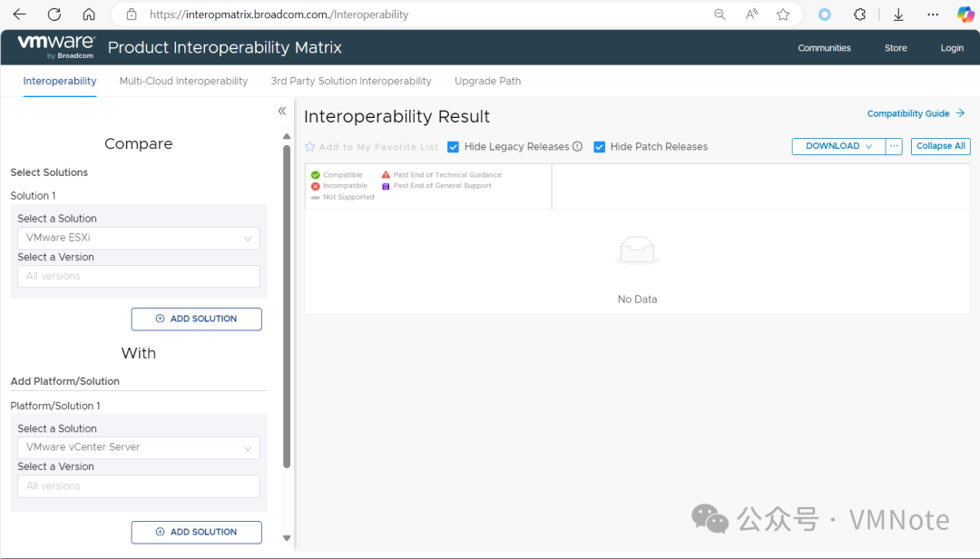Open the DOWNLOAD dropdown button

[838, 146]
